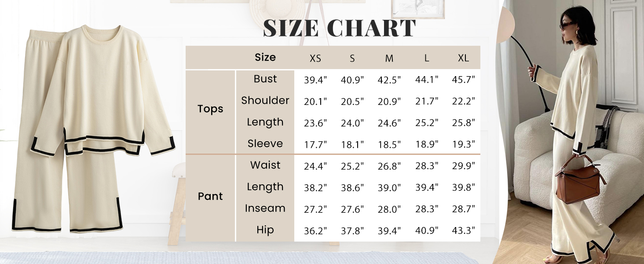Click the Shoulder row label
Viewport: 644px width, 264px height.
tap(265, 101)
